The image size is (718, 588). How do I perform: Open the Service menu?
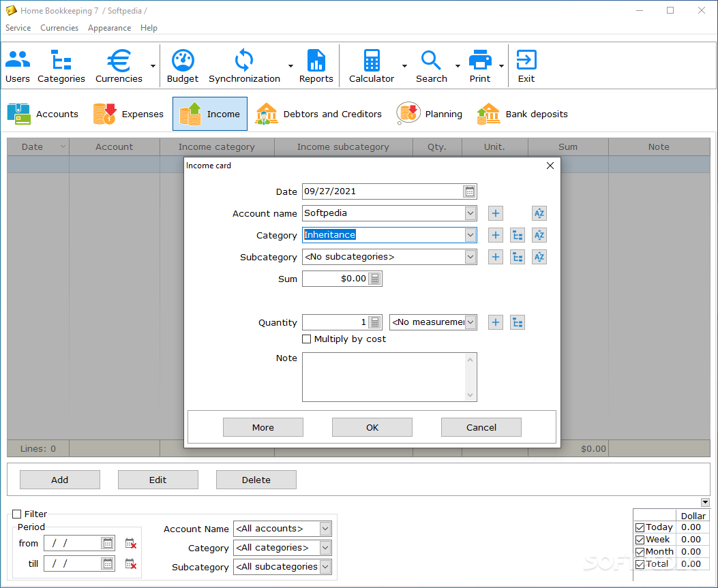coord(18,28)
